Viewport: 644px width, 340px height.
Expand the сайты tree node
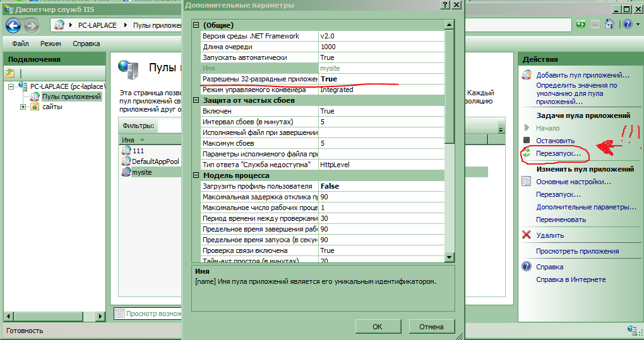23,107
